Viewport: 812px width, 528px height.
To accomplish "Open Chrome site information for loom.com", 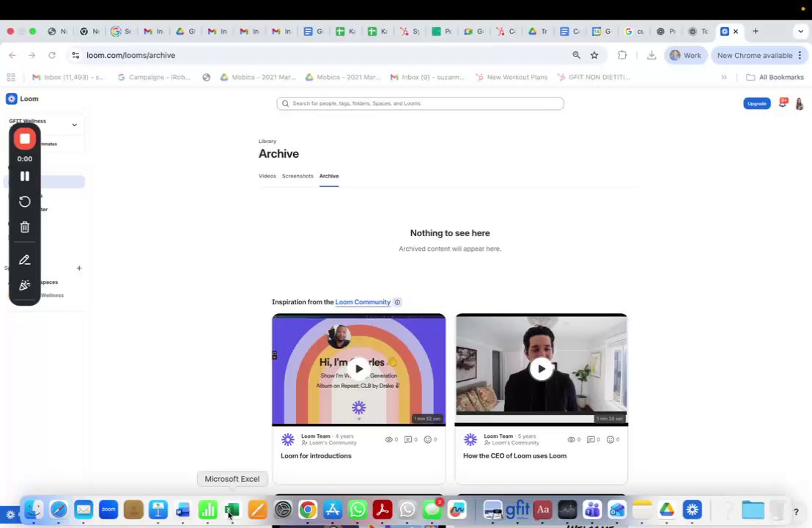I will (75, 55).
